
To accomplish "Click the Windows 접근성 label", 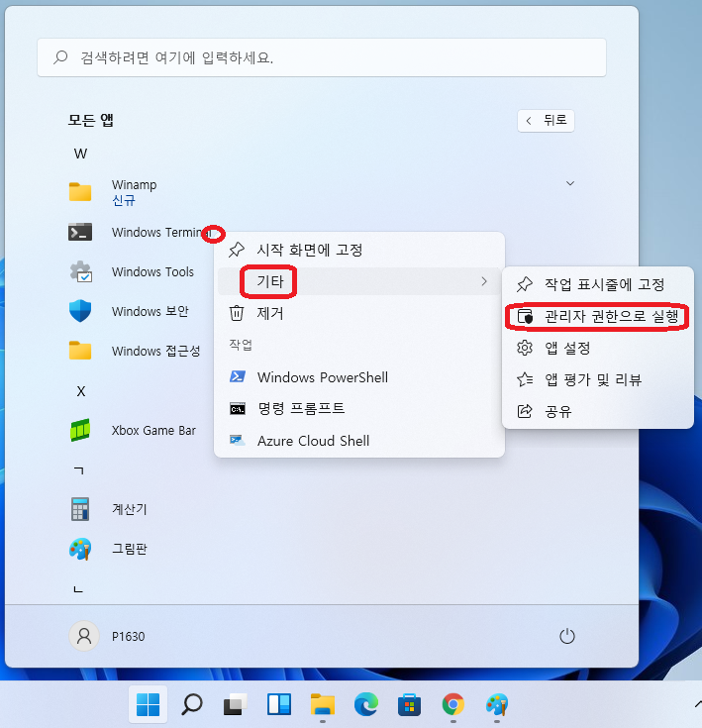I will (155, 351).
